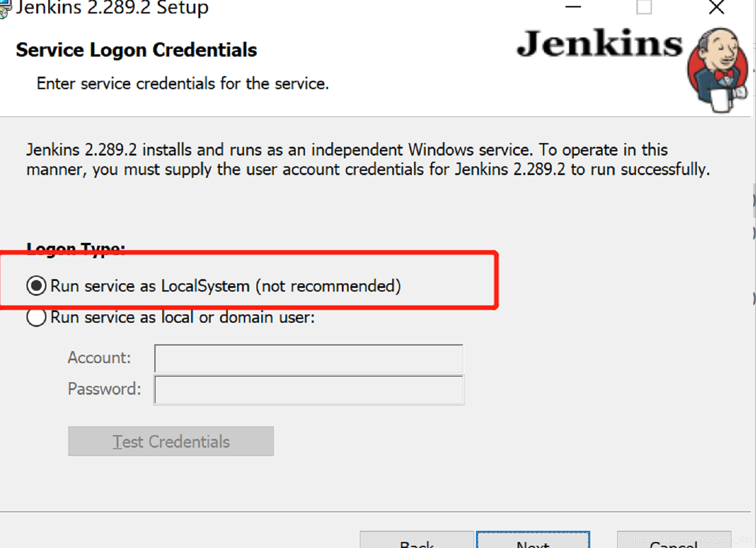Viewport: 756px width, 548px height.
Task: Click the Test Credentials button
Action: click(171, 441)
